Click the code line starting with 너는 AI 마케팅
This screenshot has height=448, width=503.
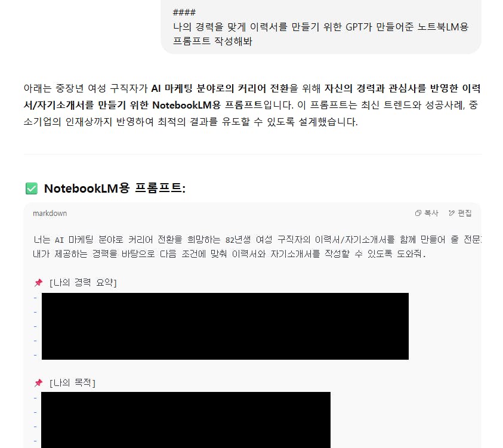coord(257,240)
